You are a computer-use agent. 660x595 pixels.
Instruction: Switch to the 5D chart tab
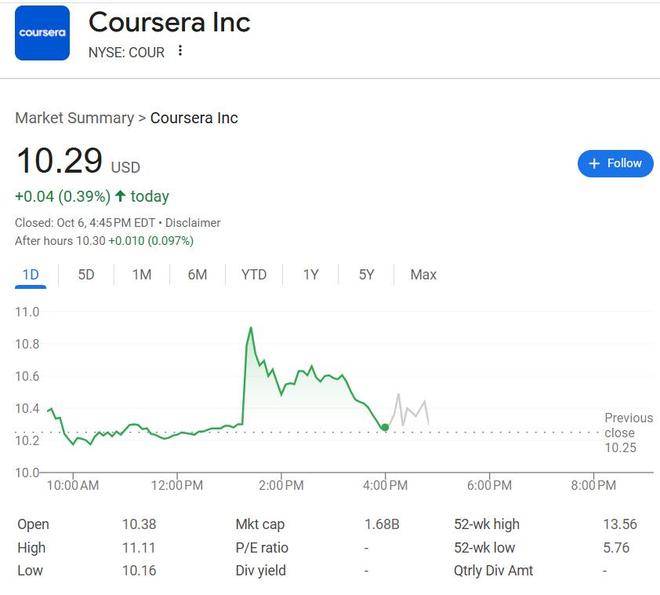[x=86, y=274]
